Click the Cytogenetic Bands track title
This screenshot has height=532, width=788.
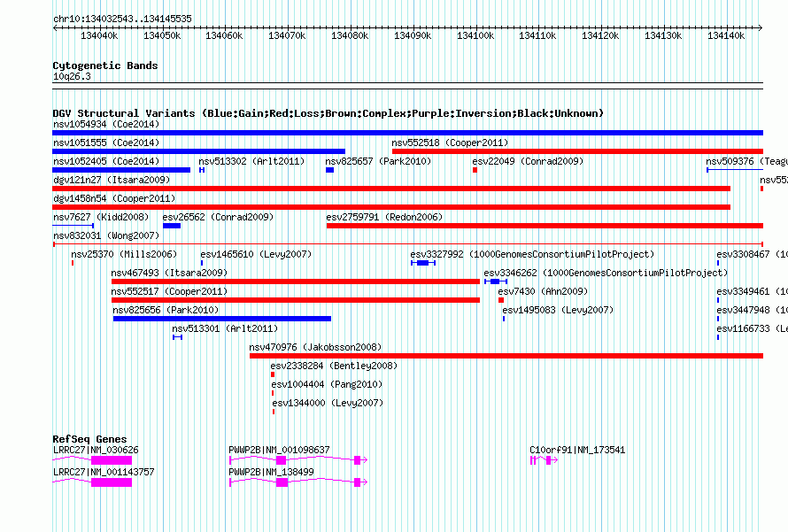(105, 66)
